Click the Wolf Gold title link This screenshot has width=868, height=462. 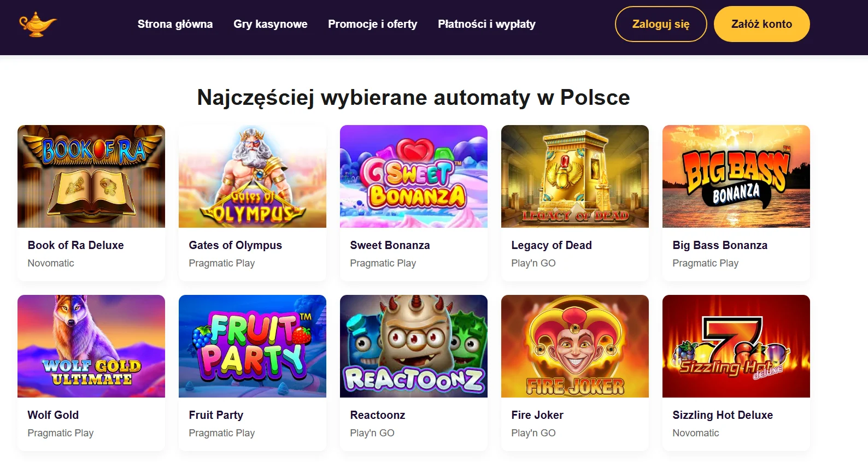[x=53, y=415]
